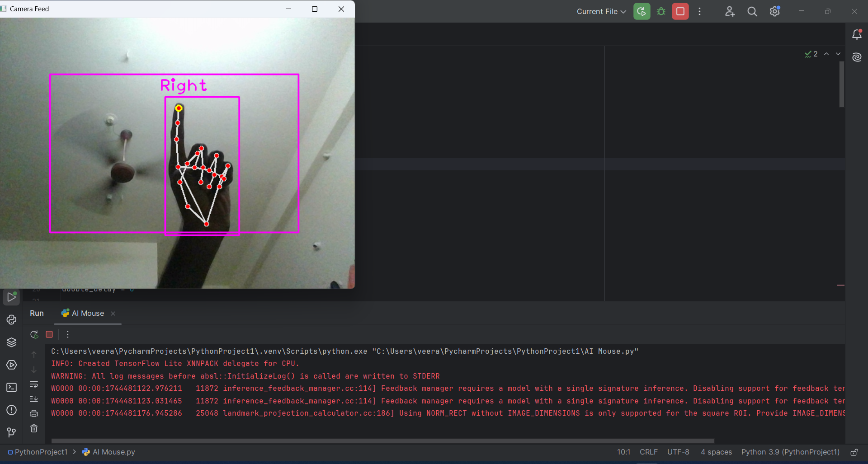The height and width of the screenshot is (464, 868).
Task: Click the Debug bug icon
Action: coord(661,12)
